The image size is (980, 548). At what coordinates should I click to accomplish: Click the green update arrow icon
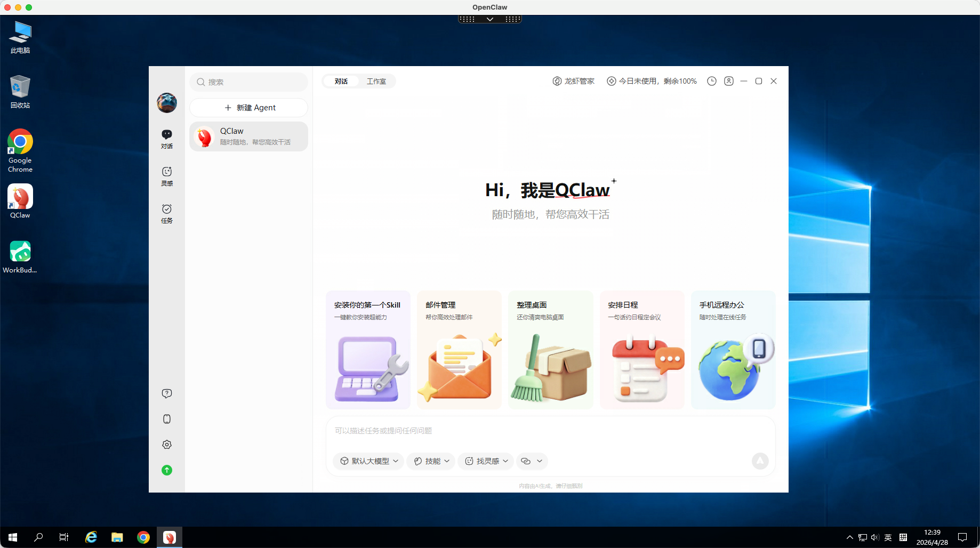pos(167,470)
